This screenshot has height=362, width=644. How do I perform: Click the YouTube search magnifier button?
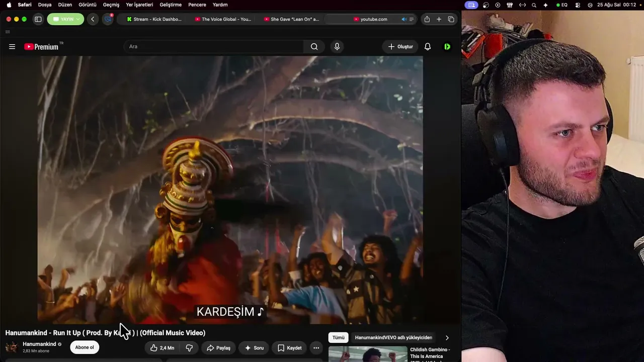tap(314, 47)
